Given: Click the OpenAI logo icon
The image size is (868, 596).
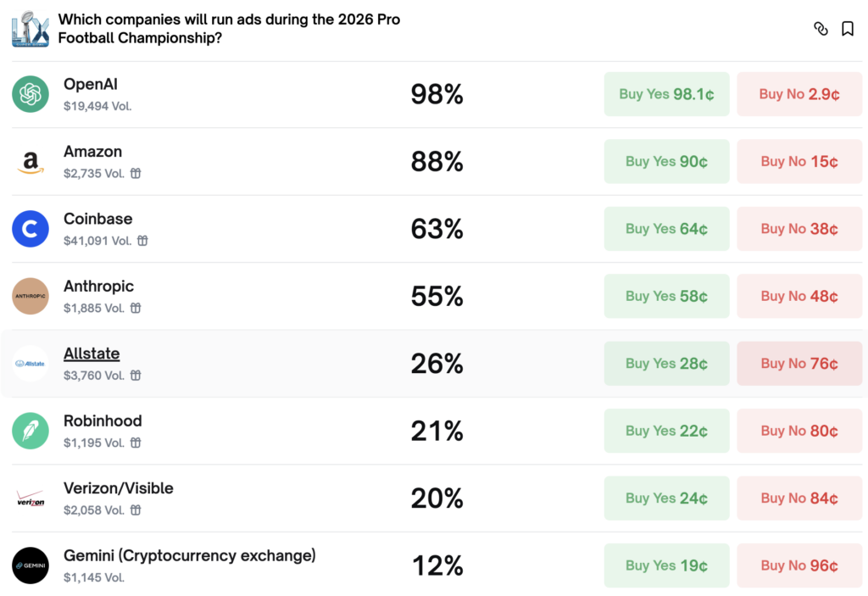Looking at the screenshot, I should pos(31,94).
